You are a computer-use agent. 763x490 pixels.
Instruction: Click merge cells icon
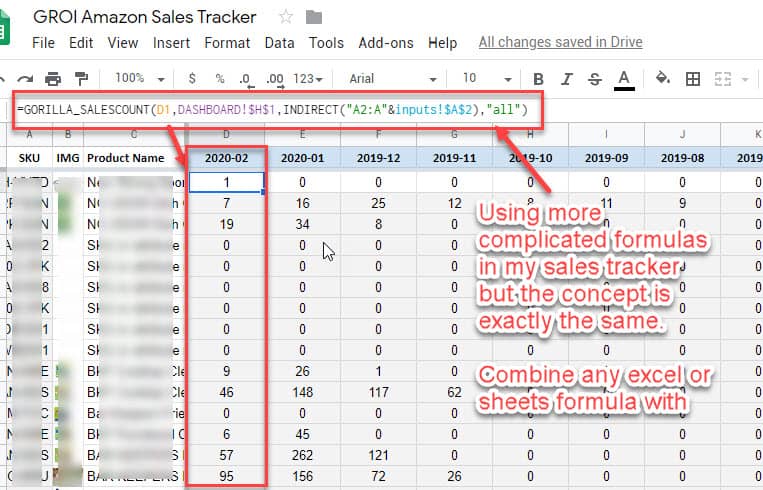pyautogui.click(x=723, y=79)
